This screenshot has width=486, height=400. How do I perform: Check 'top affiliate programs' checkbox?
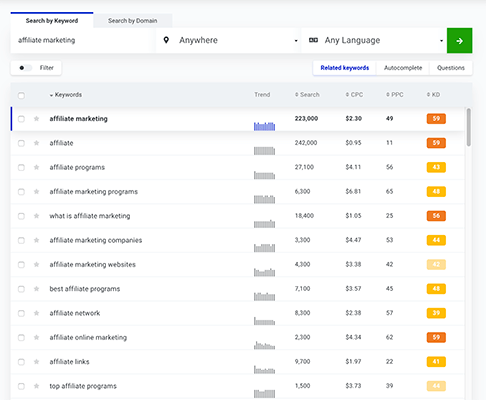(x=21, y=387)
